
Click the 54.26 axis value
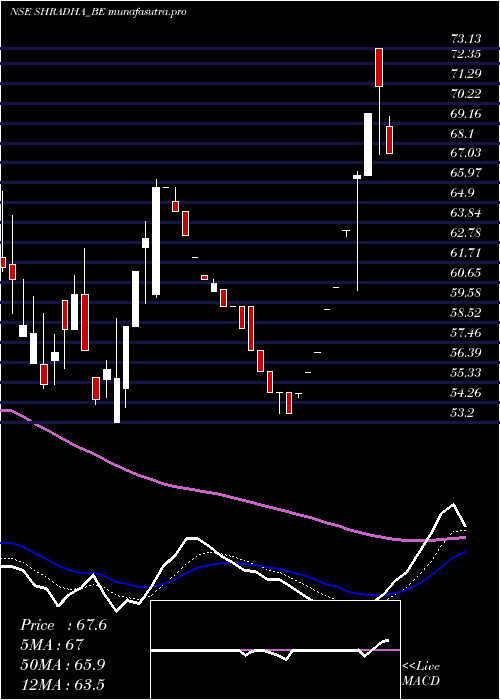(x=466, y=392)
